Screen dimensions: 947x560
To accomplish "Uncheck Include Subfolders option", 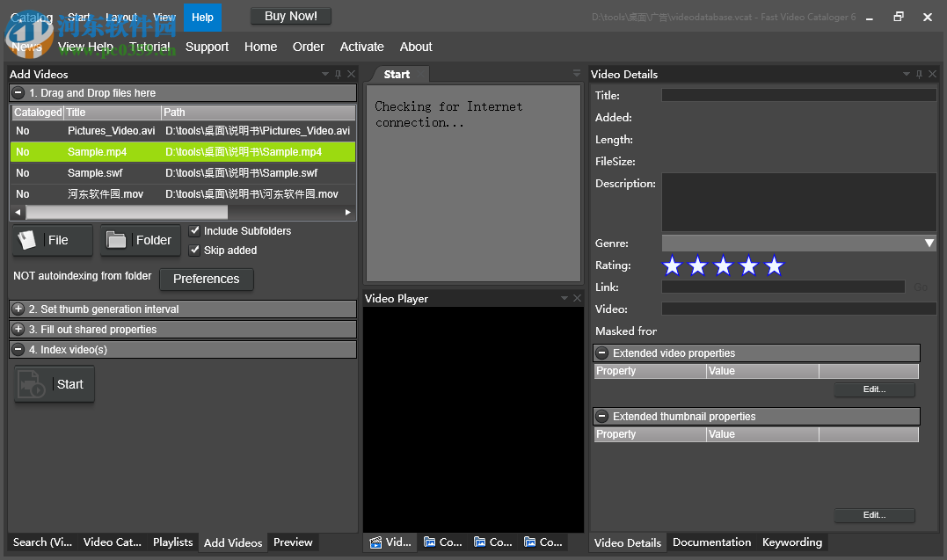I will coord(195,230).
